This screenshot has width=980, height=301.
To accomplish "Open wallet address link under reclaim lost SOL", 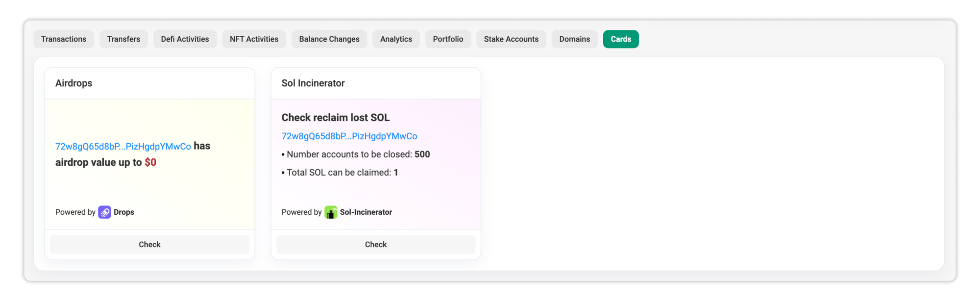I will tap(349, 136).
